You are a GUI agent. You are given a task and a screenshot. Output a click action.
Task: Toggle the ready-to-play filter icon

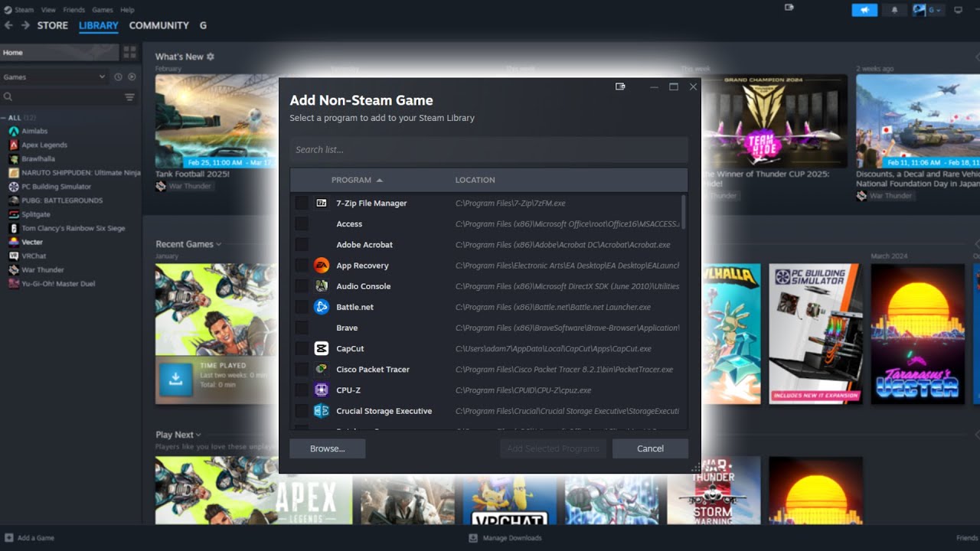(x=132, y=77)
